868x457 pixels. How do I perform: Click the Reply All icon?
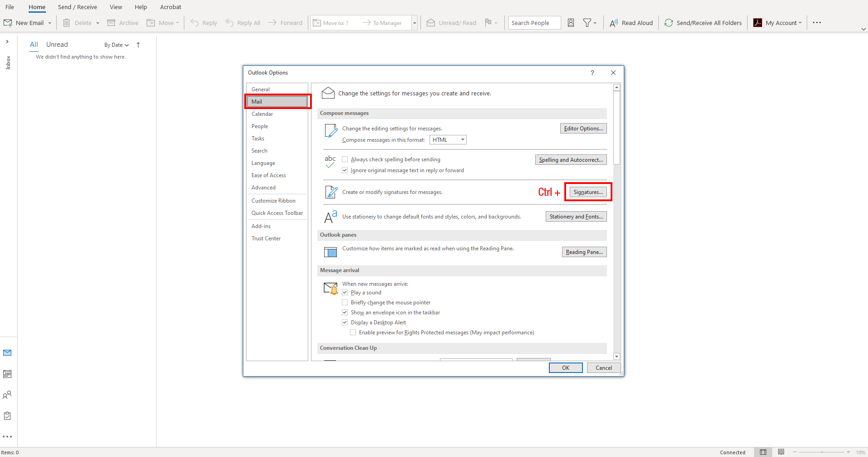[229, 23]
